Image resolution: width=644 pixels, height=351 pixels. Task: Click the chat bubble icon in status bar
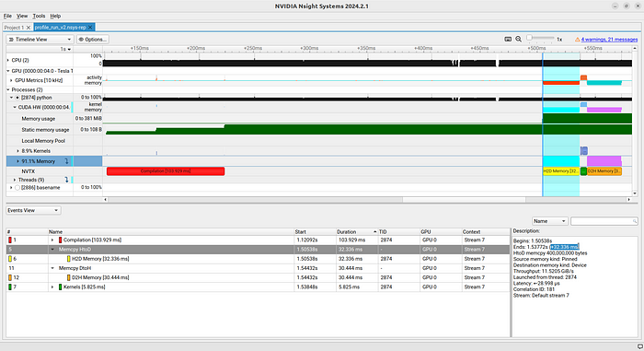click(x=640, y=346)
